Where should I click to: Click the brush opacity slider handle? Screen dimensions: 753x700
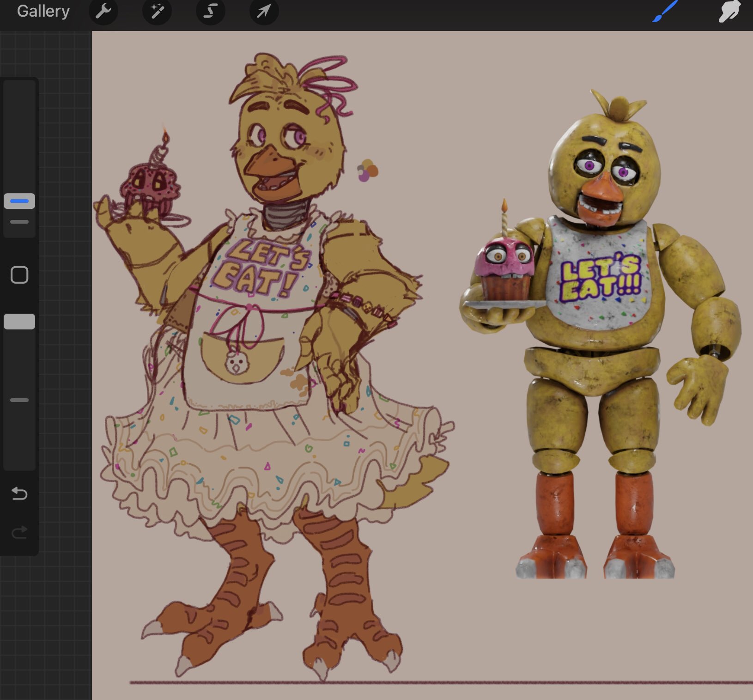tap(19, 322)
